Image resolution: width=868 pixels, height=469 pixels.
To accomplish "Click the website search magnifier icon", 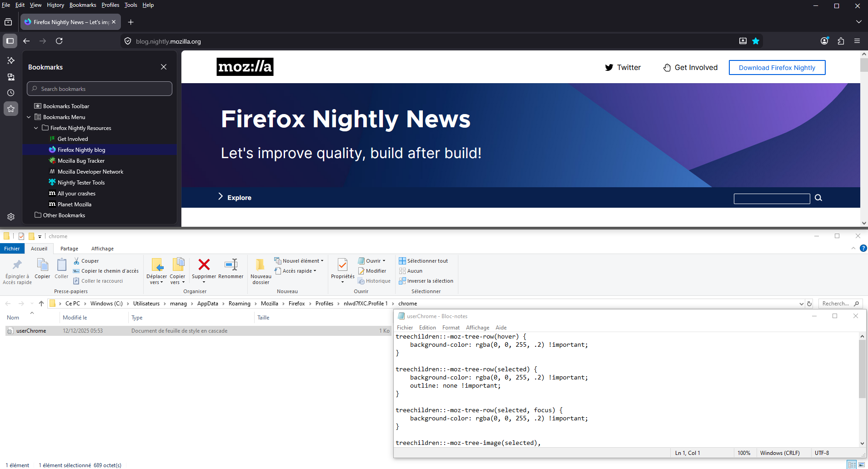I will (x=818, y=198).
